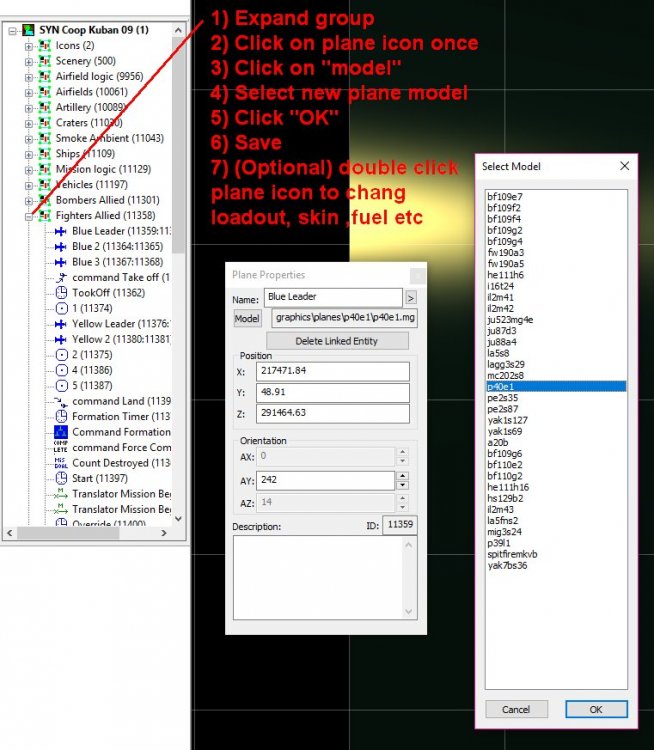This screenshot has height=750, width=654.
Task: Click the Command Formation icon
Action: pyautogui.click(x=59, y=432)
